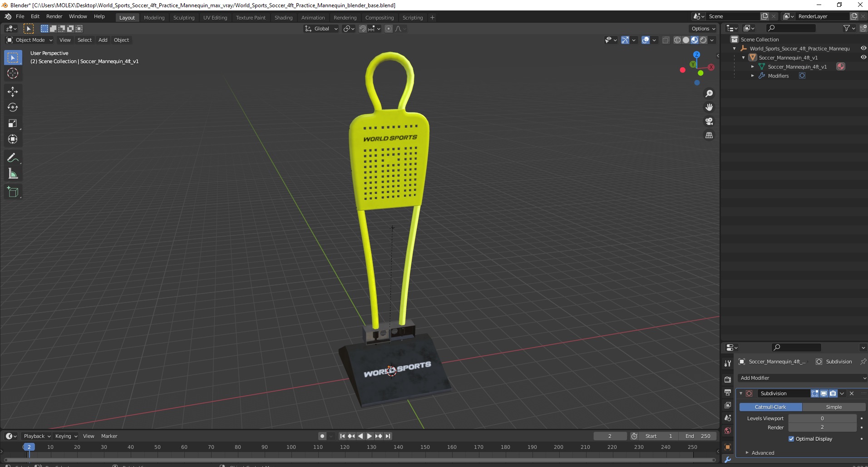
Task: Select the Select Box tool
Action: tap(13, 58)
